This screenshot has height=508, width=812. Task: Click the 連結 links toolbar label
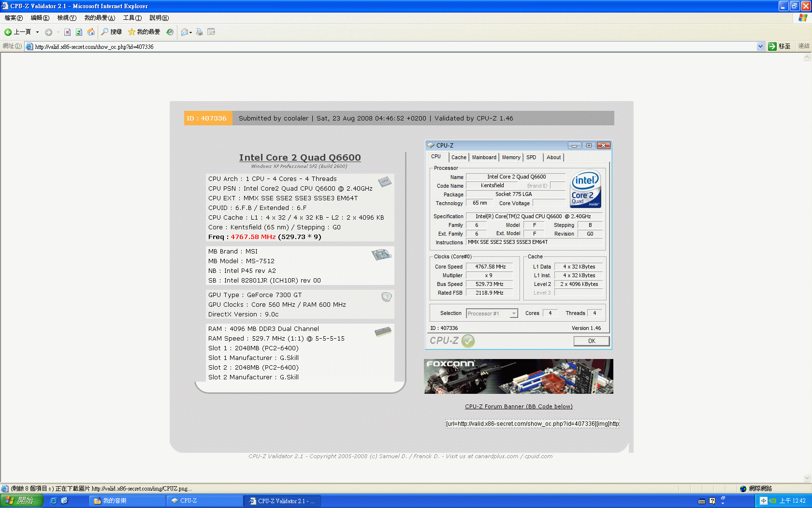pos(804,46)
